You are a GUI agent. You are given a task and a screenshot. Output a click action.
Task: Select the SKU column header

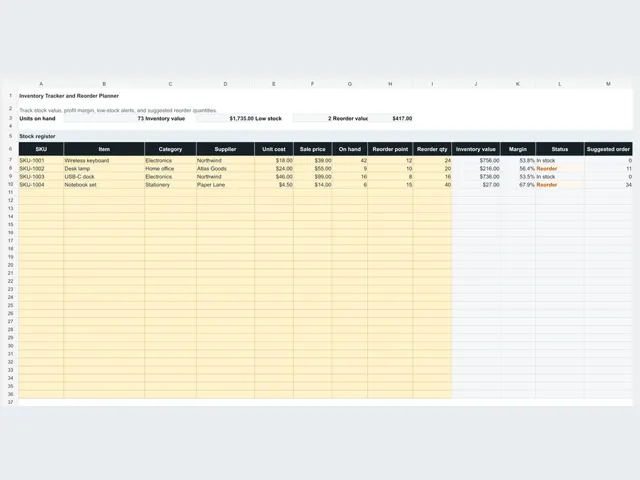pyautogui.click(x=41, y=149)
